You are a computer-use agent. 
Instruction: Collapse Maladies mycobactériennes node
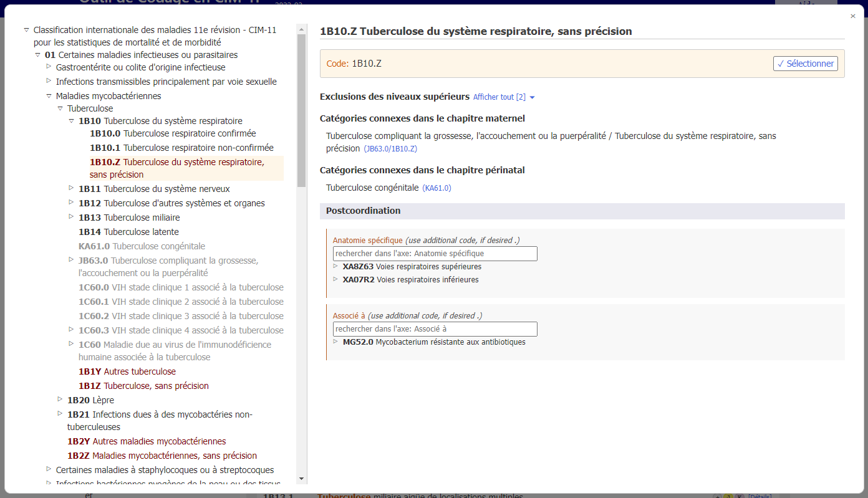49,96
